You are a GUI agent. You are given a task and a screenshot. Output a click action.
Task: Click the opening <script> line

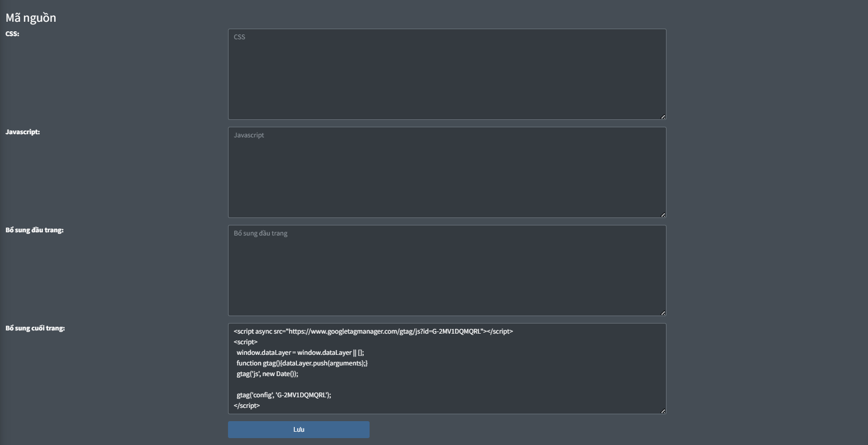246,342
